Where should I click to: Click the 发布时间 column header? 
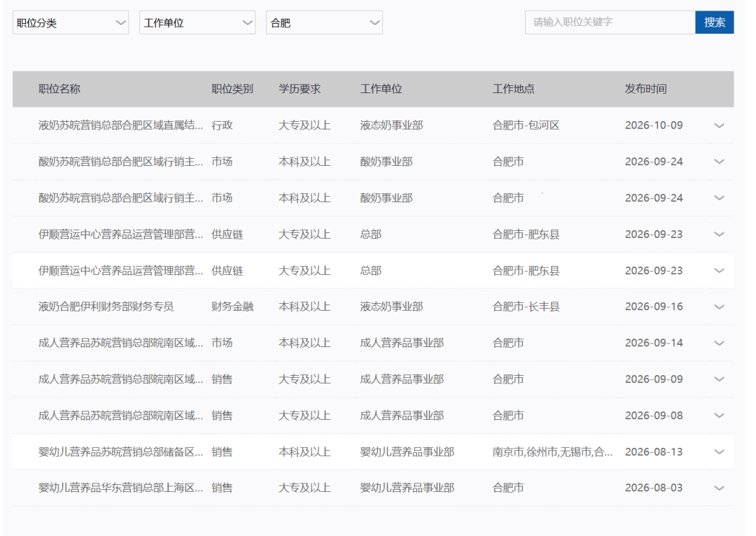645,89
